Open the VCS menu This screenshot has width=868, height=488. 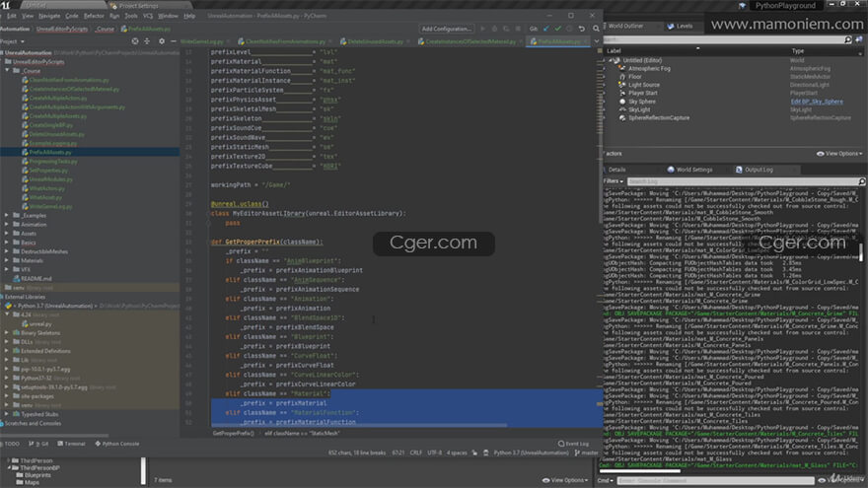click(x=148, y=16)
